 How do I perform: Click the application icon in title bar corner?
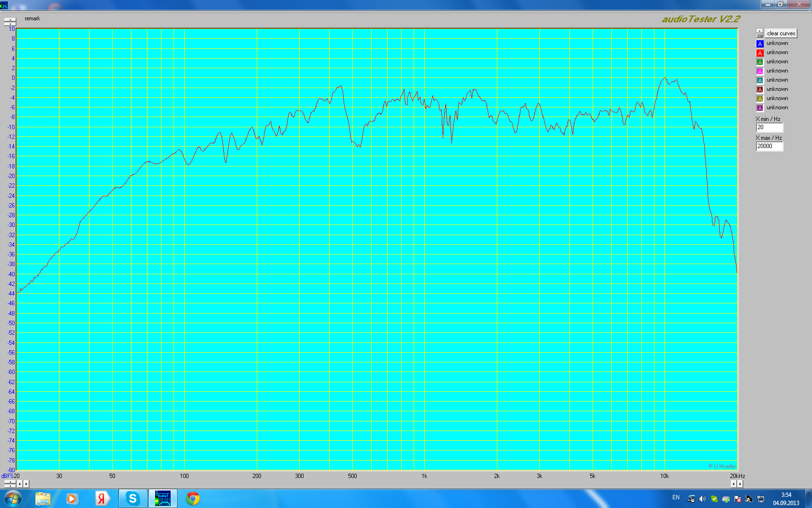(4, 5)
